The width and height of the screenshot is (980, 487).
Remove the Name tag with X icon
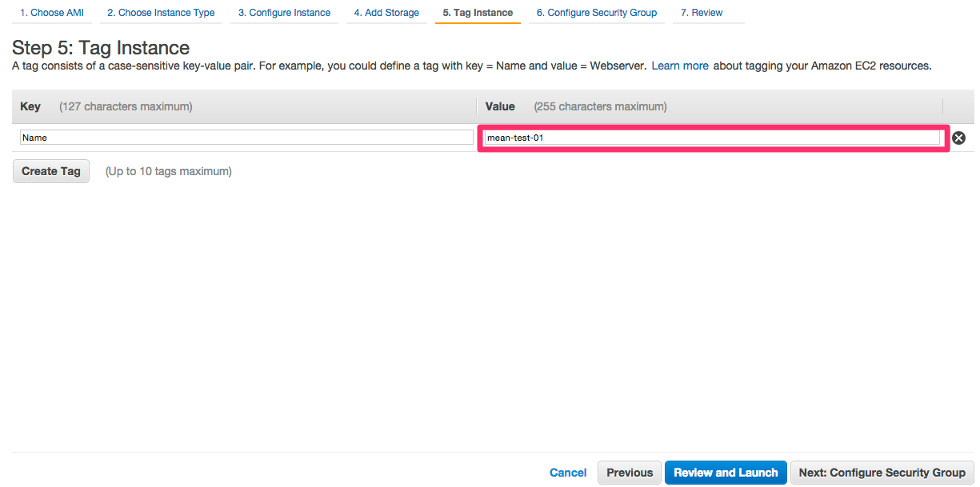(958, 138)
